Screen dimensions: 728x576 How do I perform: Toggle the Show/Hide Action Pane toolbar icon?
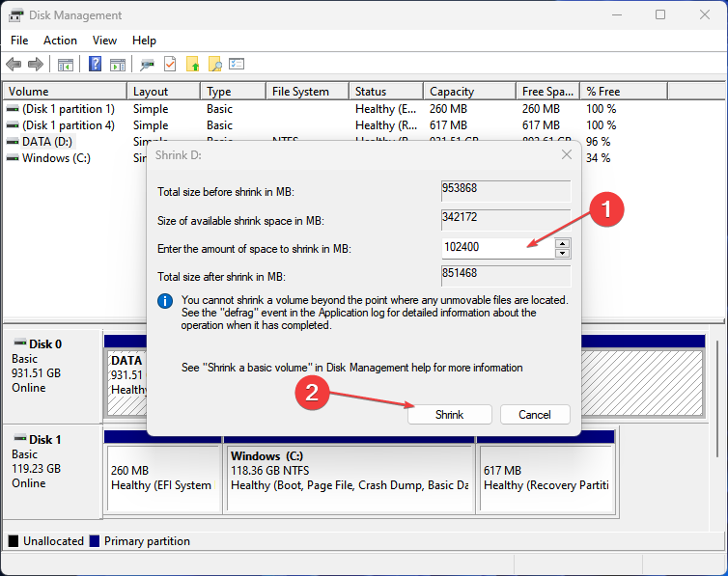click(x=118, y=64)
